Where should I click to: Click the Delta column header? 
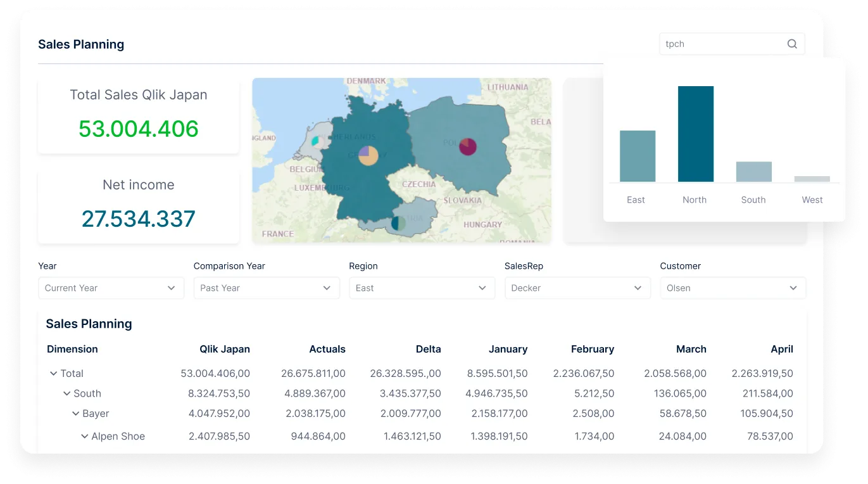pyautogui.click(x=428, y=349)
